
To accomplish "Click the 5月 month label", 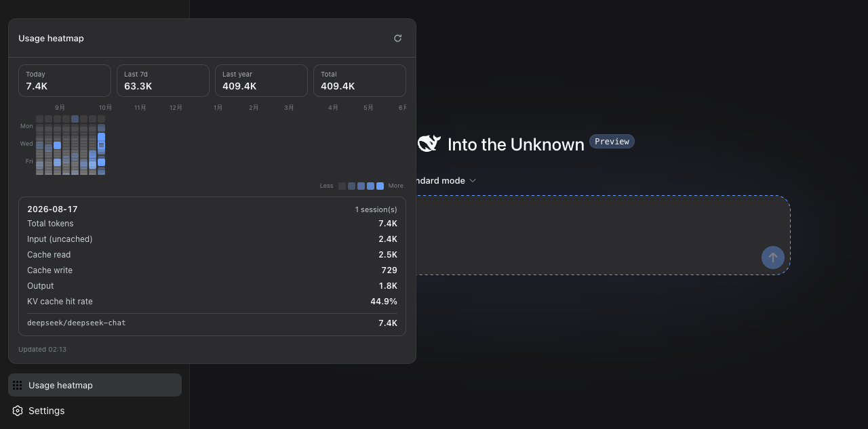I will pos(368,108).
